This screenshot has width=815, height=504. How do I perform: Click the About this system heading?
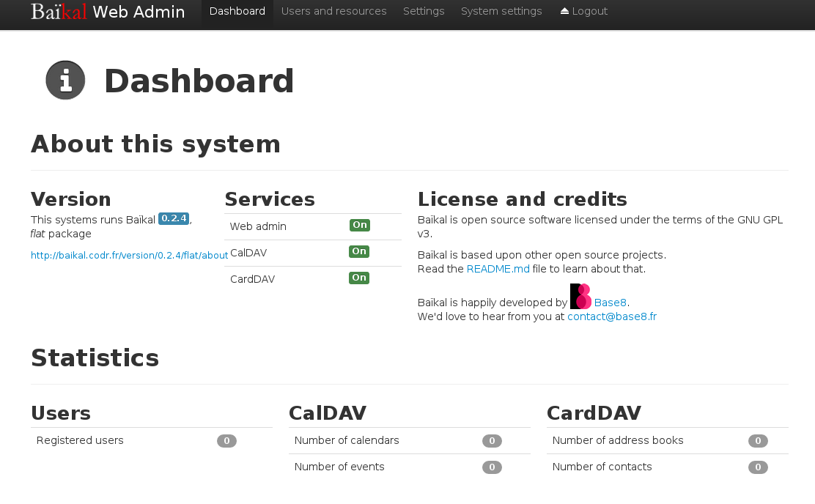point(156,144)
